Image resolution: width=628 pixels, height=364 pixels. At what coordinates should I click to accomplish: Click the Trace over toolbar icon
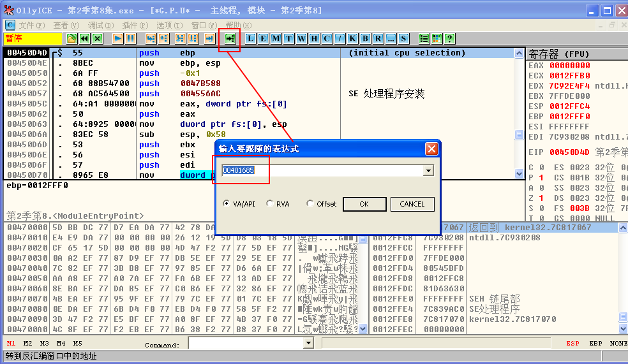click(x=193, y=39)
